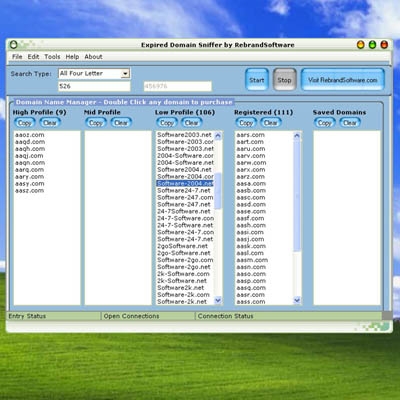Open the File menu

click(17, 57)
